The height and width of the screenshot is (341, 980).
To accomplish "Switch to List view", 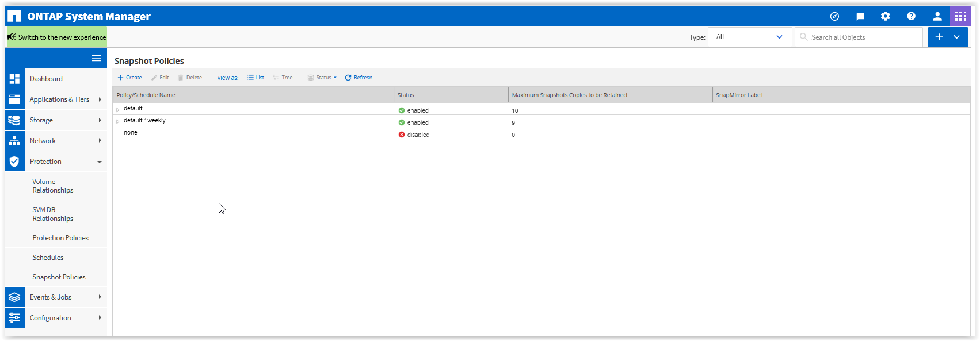I will (x=256, y=78).
